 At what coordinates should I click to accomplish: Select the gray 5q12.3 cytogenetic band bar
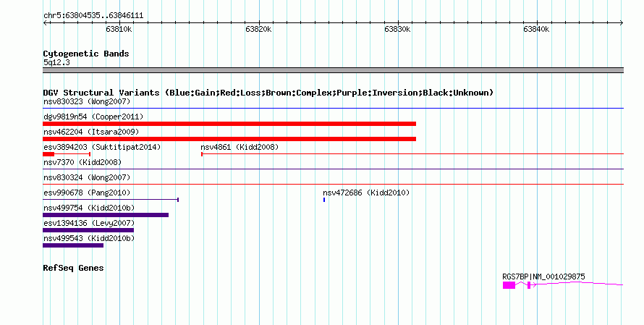(x=333, y=70)
